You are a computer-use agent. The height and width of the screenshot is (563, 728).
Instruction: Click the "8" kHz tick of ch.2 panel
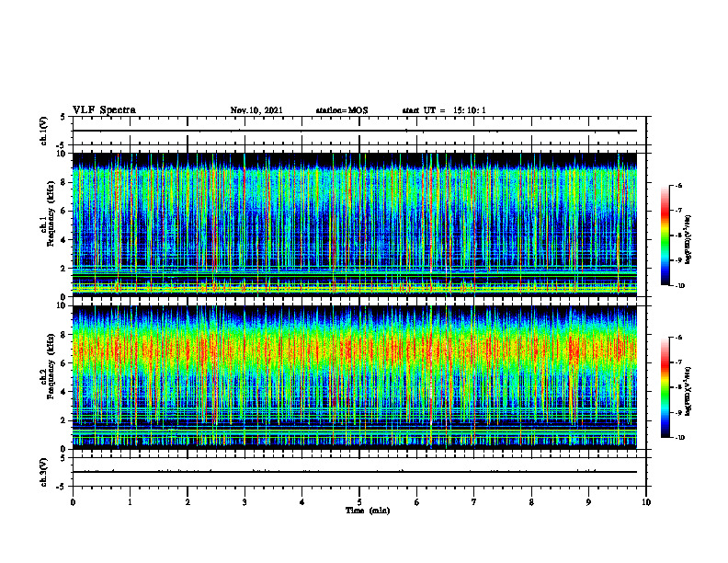click(x=64, y=335)
